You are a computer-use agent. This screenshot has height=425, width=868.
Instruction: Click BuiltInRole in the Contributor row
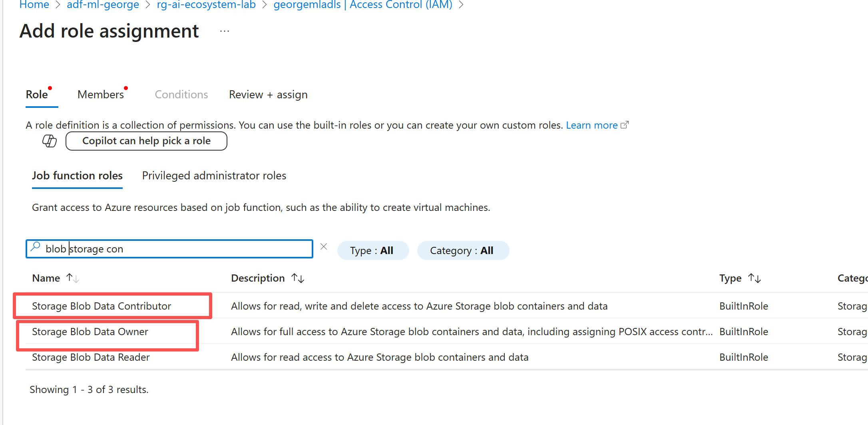tap(744, 306)
